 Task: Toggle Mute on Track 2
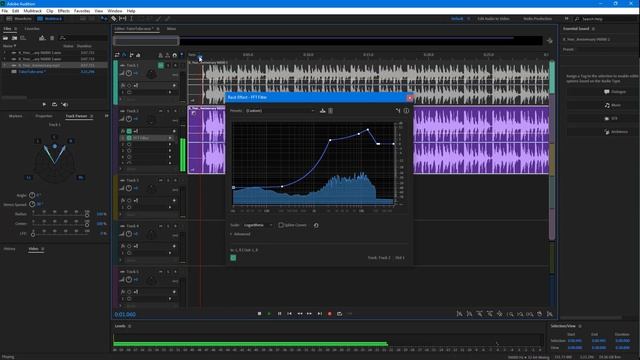161,111
